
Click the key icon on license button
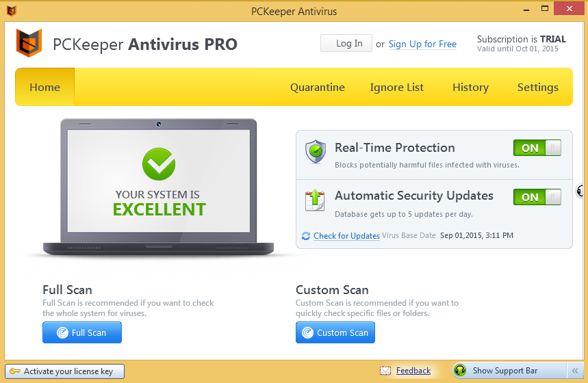15,371
